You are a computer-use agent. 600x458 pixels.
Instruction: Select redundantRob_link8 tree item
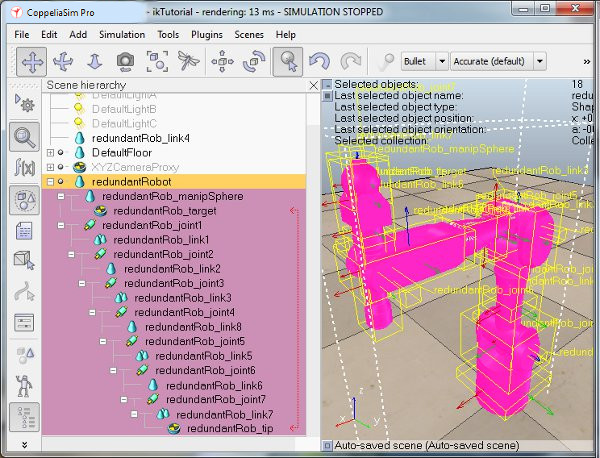193,327
